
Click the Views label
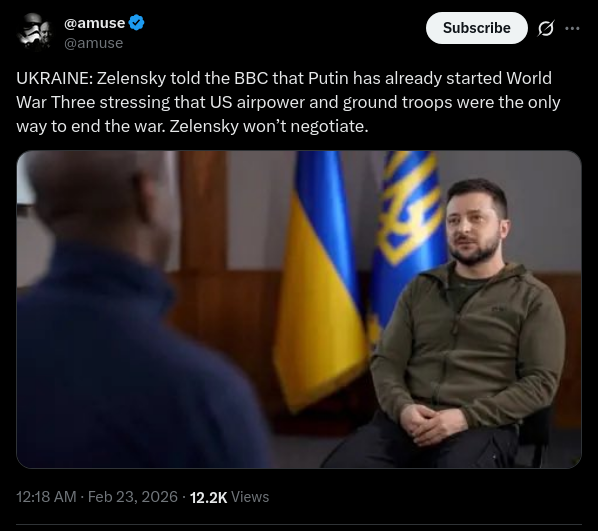click(x=250, y=497)
